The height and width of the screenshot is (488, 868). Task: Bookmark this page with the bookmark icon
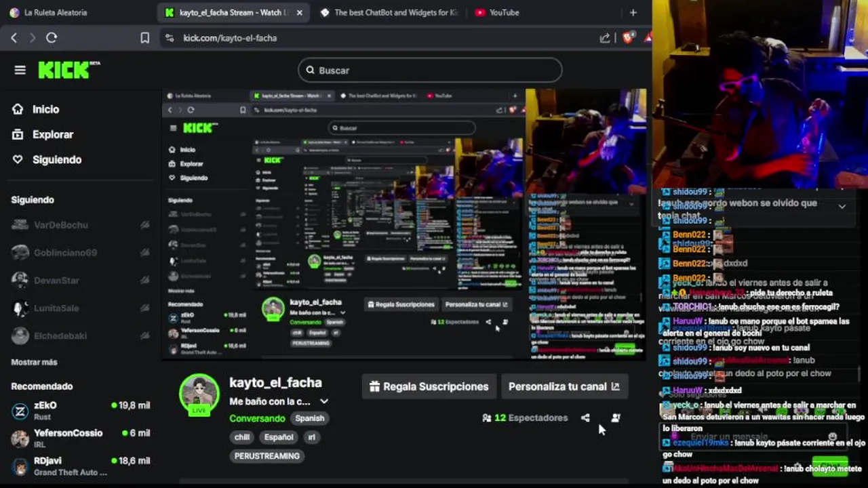pos(144,38)
